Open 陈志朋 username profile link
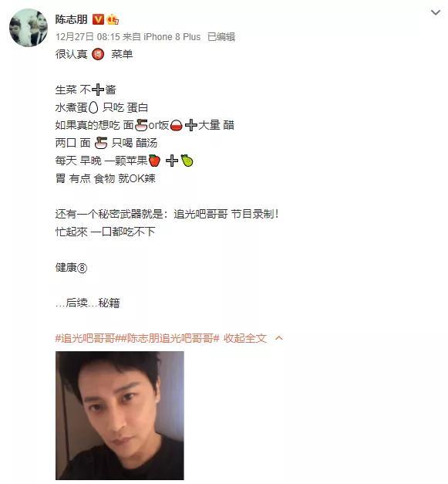The width and height of the screenshot is (448, 484). [72, 19]
